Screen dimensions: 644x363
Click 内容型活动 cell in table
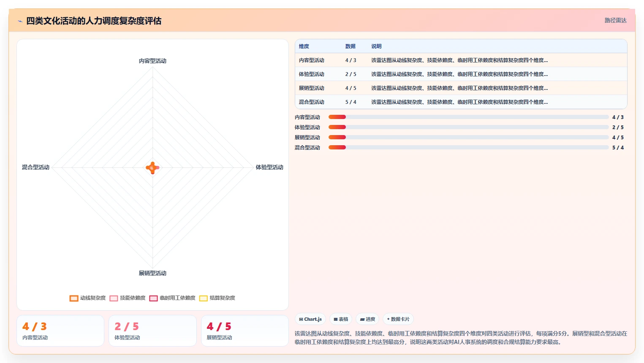(312, 60)
